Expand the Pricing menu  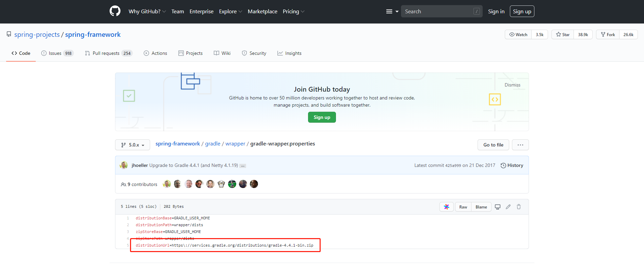click(293, 12)
